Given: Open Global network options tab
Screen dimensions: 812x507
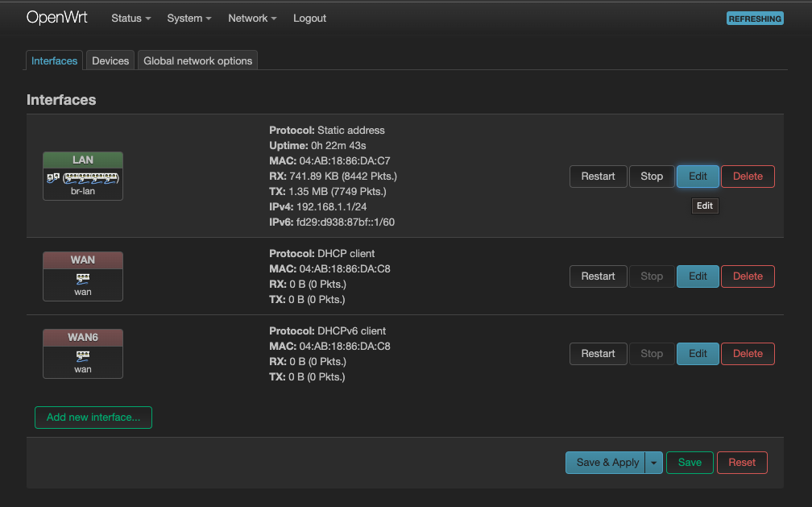Looking at the screenshot, I should point(198,60).
